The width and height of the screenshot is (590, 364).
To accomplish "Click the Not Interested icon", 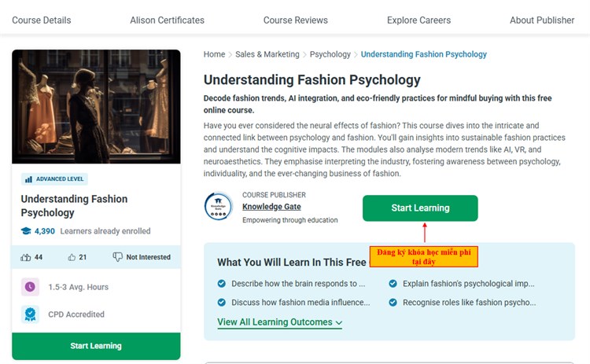I will point(118,257).
